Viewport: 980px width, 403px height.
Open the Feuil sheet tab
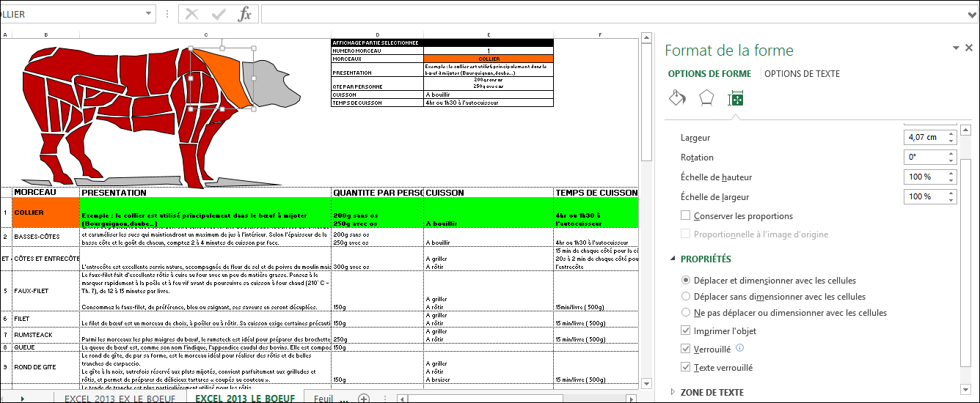[x=323, y=398]
